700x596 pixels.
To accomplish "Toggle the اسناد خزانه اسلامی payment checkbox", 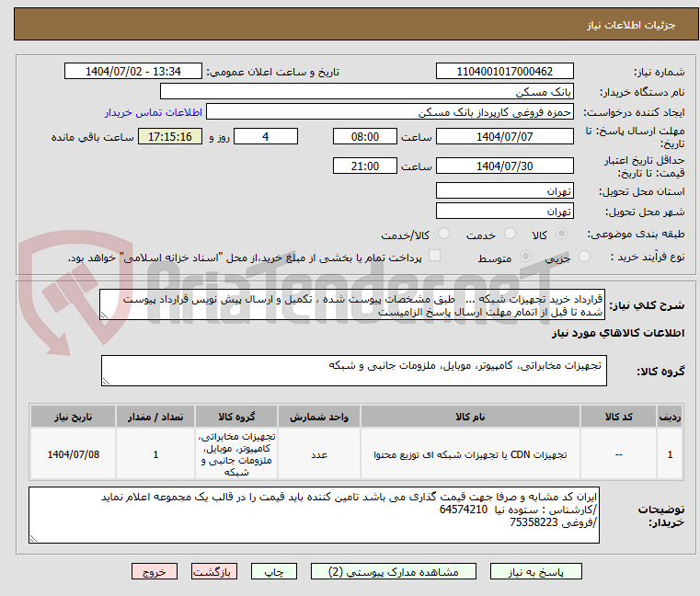I will tap(434, 256).
